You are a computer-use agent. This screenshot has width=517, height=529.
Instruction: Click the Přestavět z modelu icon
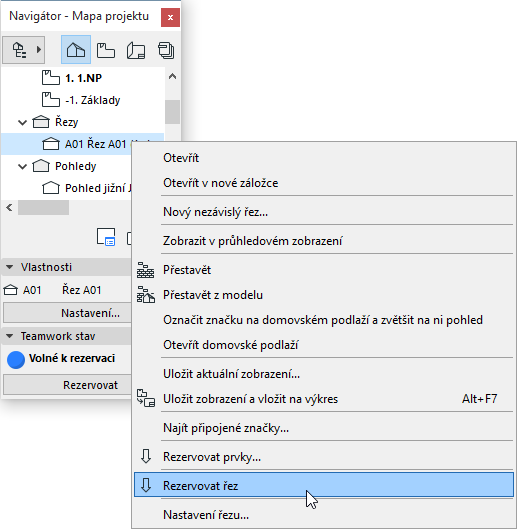[145, 295]
